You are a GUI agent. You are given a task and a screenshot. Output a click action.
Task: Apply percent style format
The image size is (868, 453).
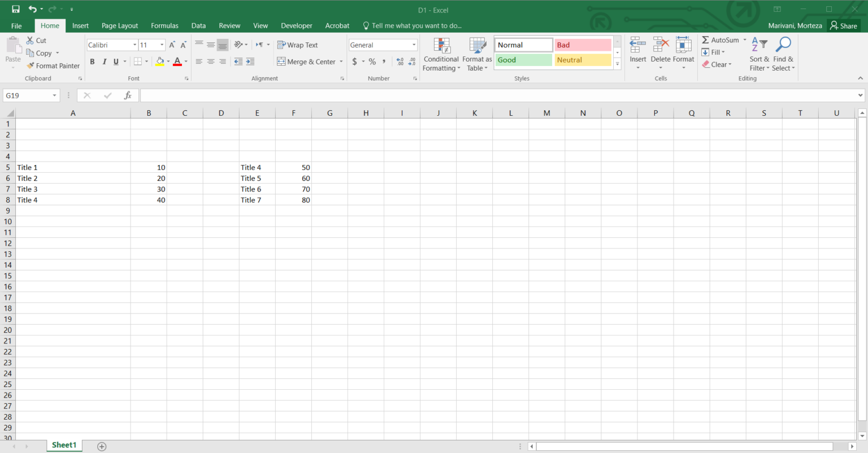point(372,62)
